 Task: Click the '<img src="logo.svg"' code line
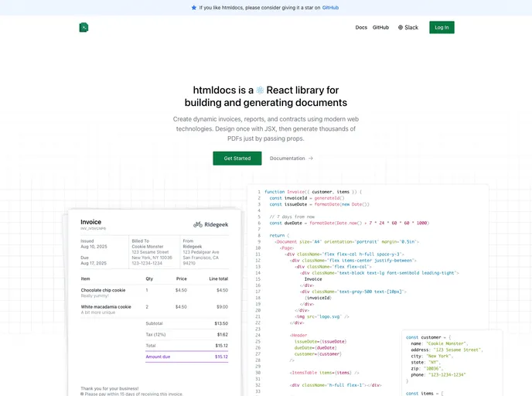322,316
